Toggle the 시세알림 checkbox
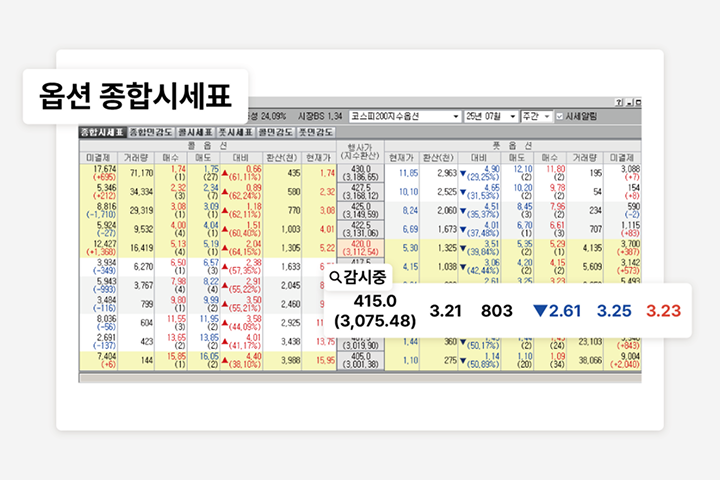 click(x=558, y=116)
